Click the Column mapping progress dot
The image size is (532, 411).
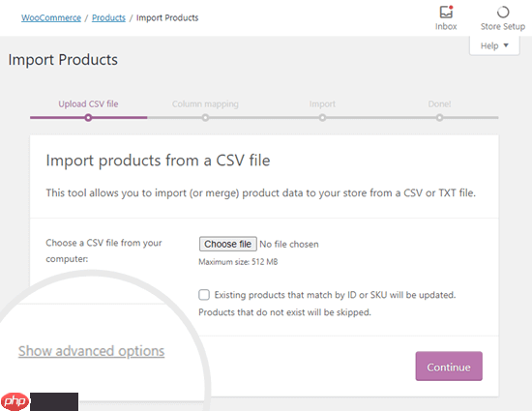(205, 118)
